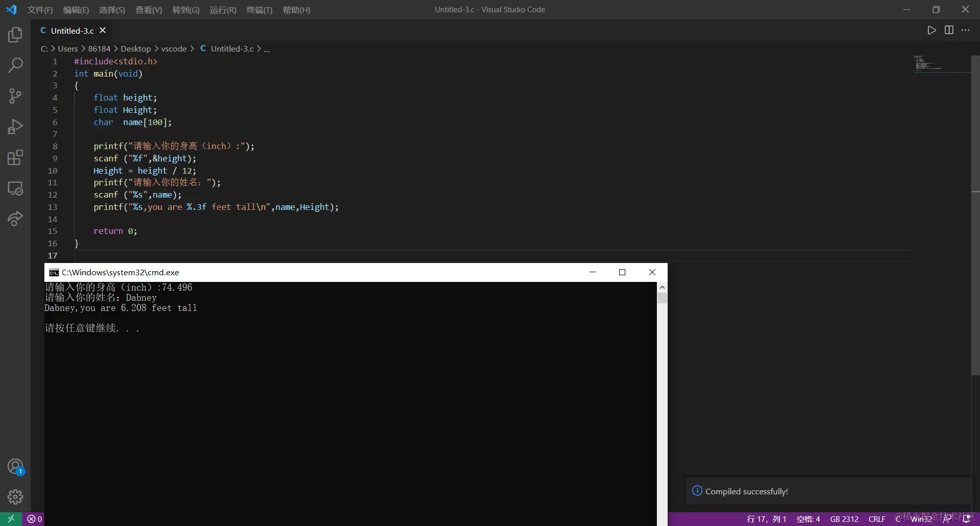Open the 转到(G) menu
The image size is (980, 526).
click(186, 10)
